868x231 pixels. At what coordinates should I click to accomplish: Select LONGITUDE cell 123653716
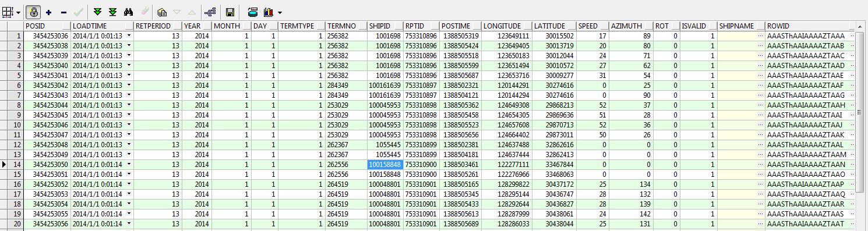tap(506, 76)
